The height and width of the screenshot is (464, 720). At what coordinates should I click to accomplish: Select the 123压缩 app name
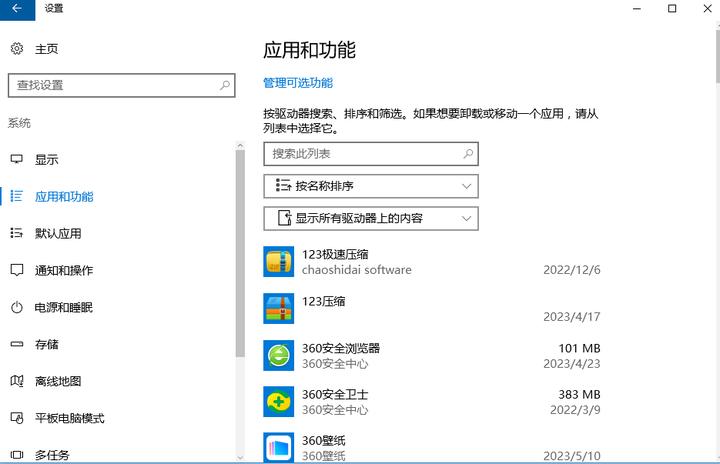point(323,301)
